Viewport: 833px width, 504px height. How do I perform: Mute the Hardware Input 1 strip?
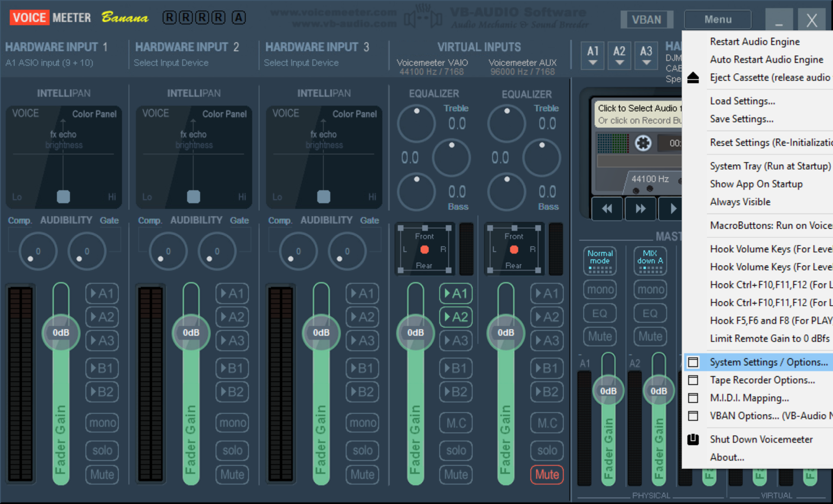(x=102, y=475)
